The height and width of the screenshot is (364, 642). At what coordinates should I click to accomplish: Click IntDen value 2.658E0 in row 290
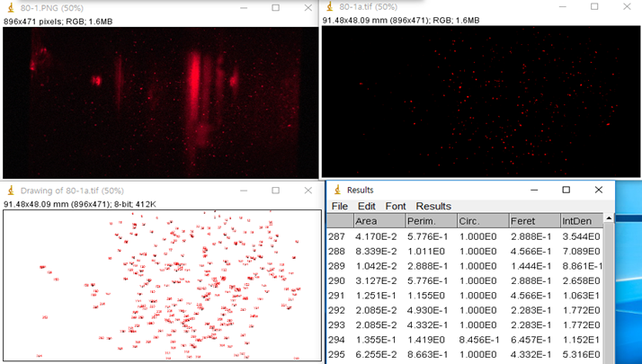(x=582, y=280)
